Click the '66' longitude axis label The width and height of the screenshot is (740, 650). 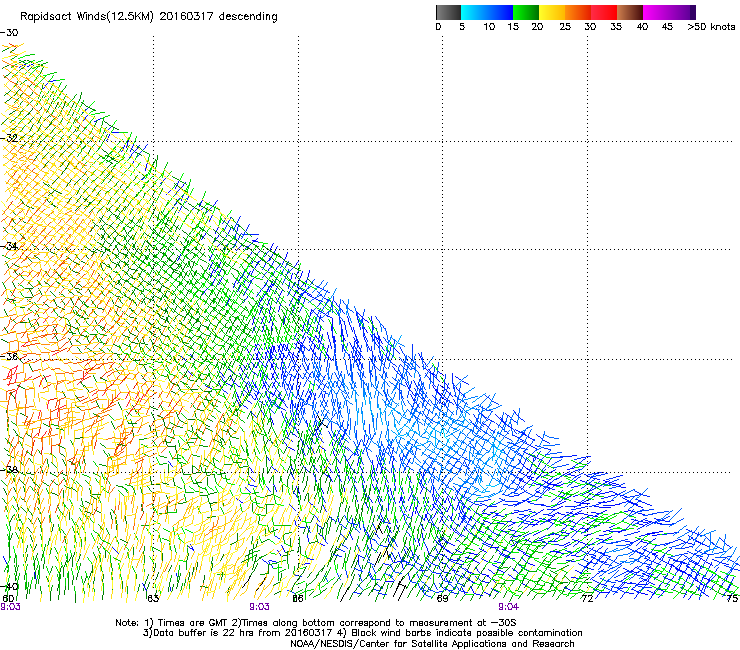pos(298,599)
